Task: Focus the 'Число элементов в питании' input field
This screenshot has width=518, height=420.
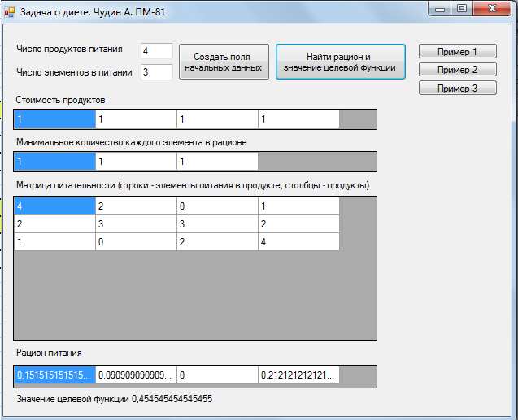Action: click(x=157, y=72)
